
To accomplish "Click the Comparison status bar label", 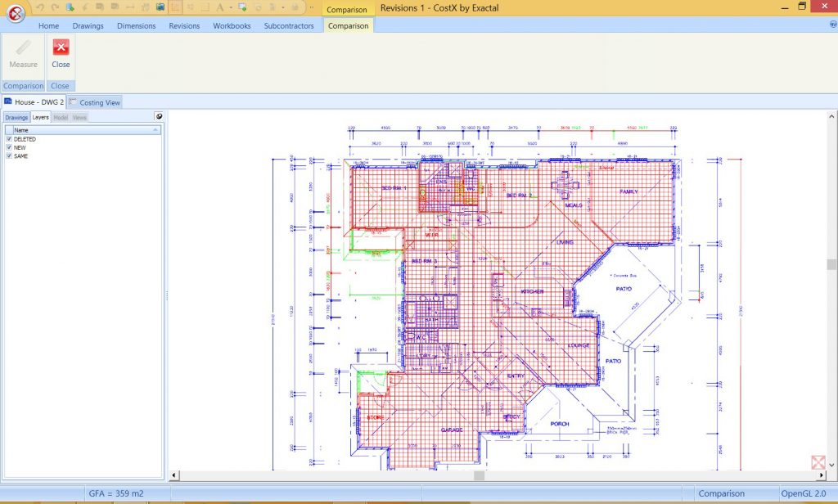I will click(721, 493).
